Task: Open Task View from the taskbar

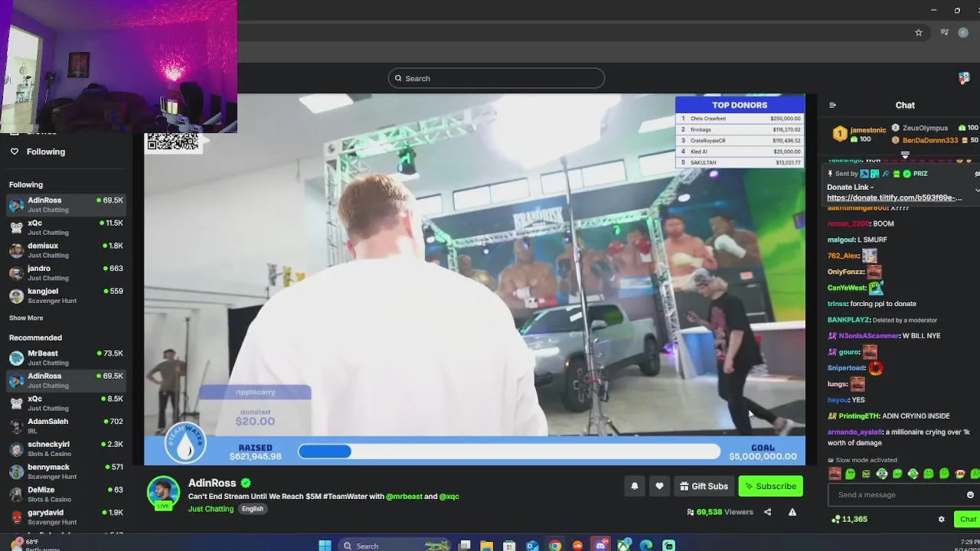Action: (464, 546)
